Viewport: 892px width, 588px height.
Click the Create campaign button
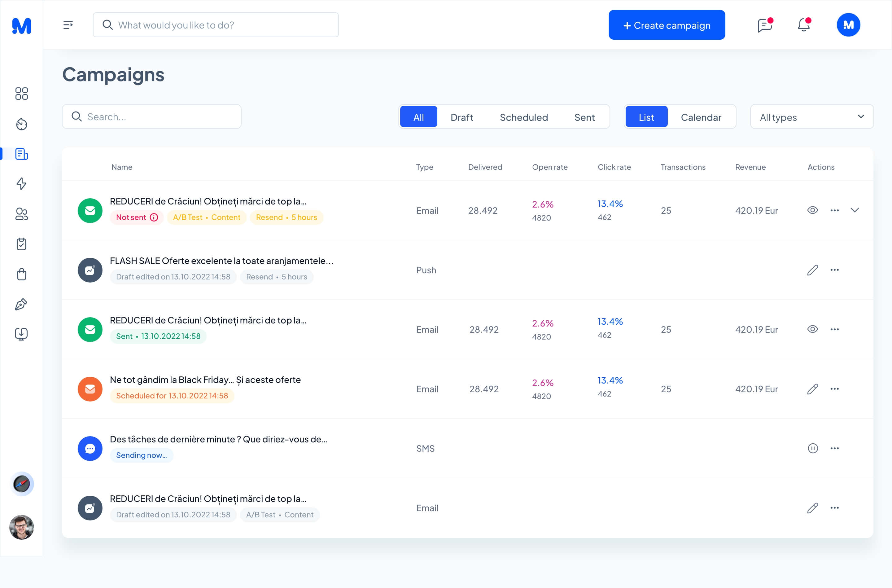667,25
